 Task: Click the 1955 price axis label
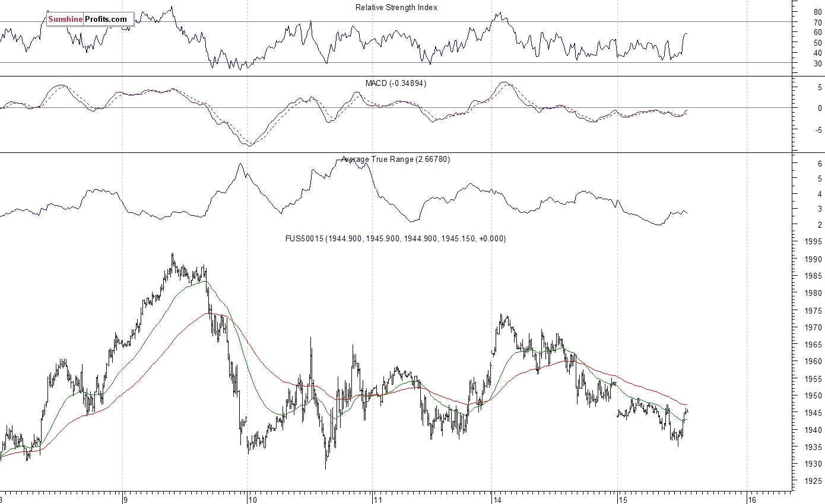pyautogui.click(x=814, y=379)
